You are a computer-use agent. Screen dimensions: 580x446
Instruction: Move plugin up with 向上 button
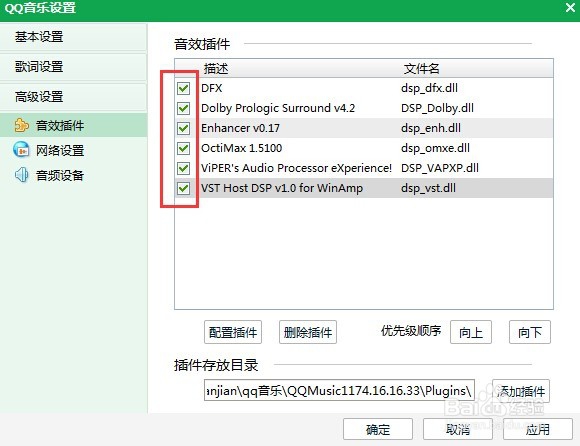click(471, 332)
